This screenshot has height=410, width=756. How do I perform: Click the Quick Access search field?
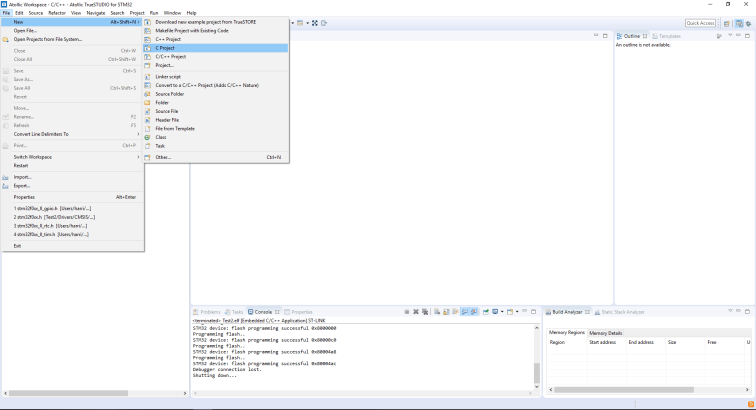[699, 22]
